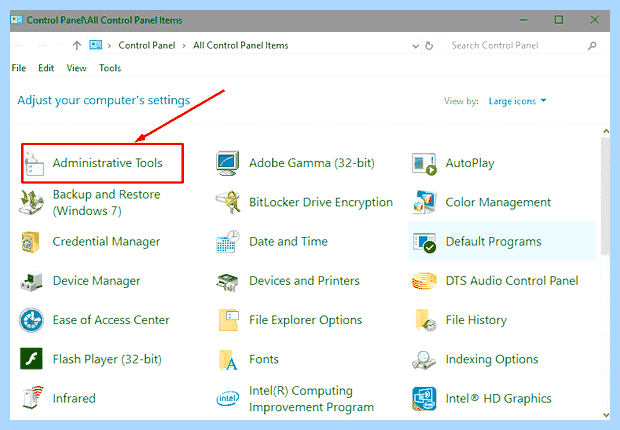Image resolution: width=620 pixels, height=430 pixels.
Task: Open the Tools menu
Action: click(110, 68)
